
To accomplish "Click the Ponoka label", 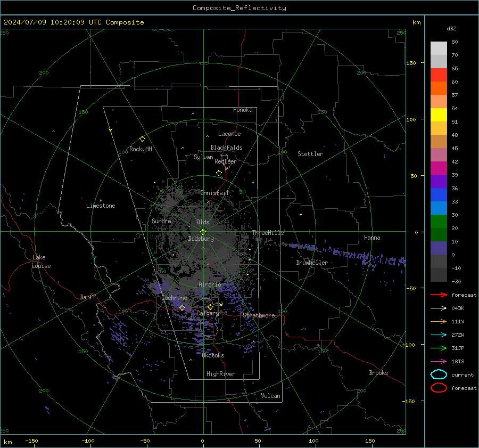I will tap(243, 110).
